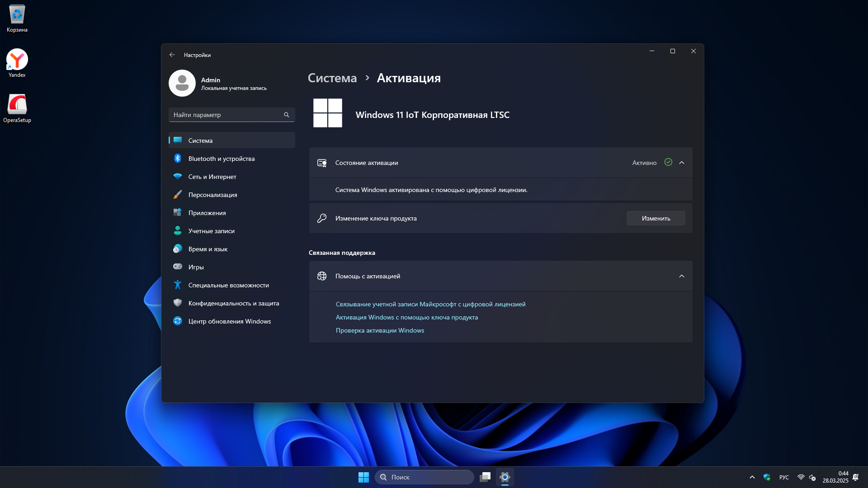Open Task View in the taskbar
The width and height of the screenshot is (868, 488).
click(x=485, y=477)
